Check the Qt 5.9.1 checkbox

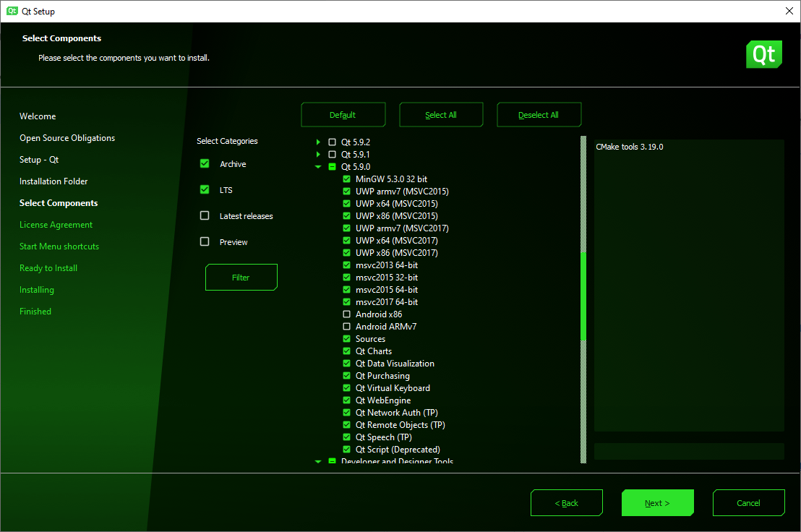click(332, 154)
